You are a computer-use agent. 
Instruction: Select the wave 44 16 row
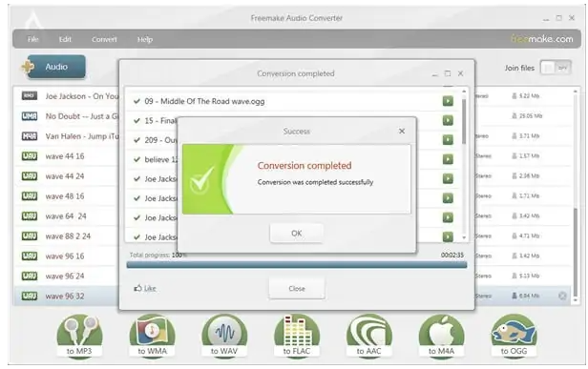pos(66,156)
